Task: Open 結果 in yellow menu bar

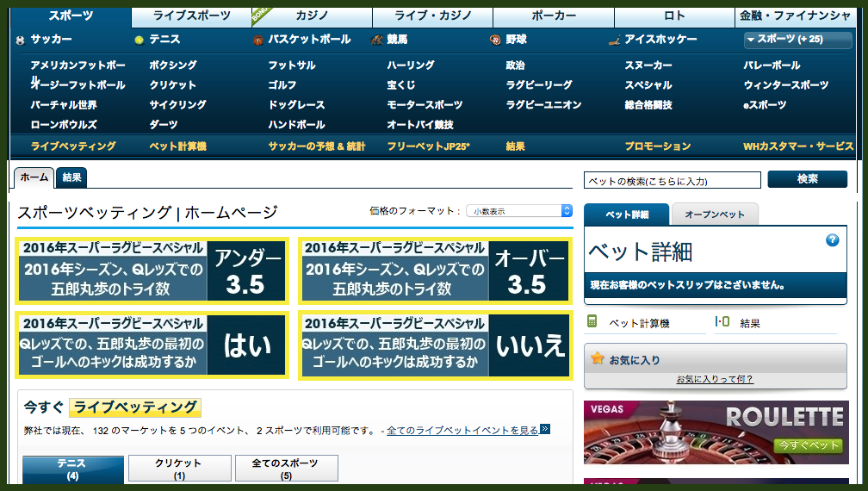Action: [x=515, y=146]
